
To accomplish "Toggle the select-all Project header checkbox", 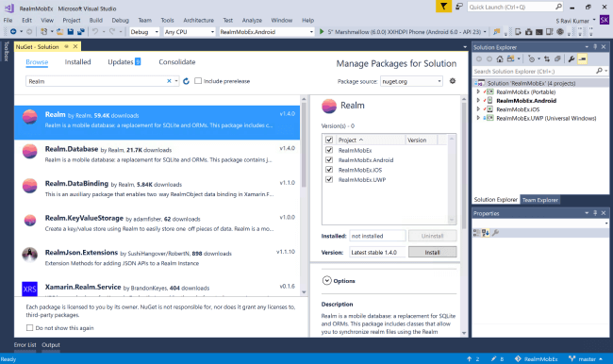I will click(329, 140).
